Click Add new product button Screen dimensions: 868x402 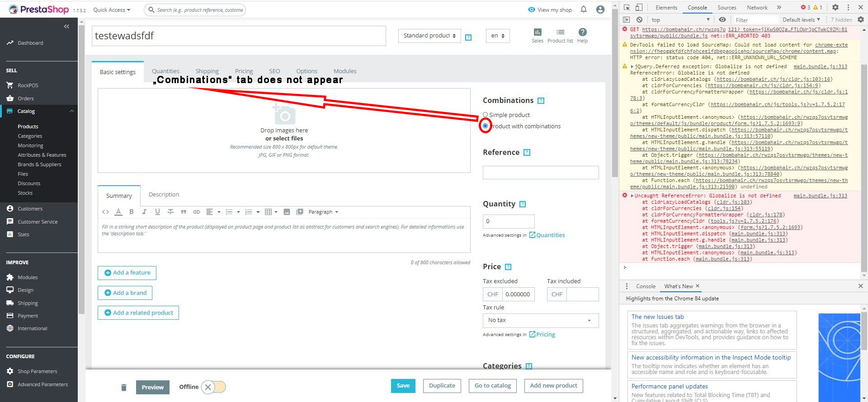click(x=554, y=386)
